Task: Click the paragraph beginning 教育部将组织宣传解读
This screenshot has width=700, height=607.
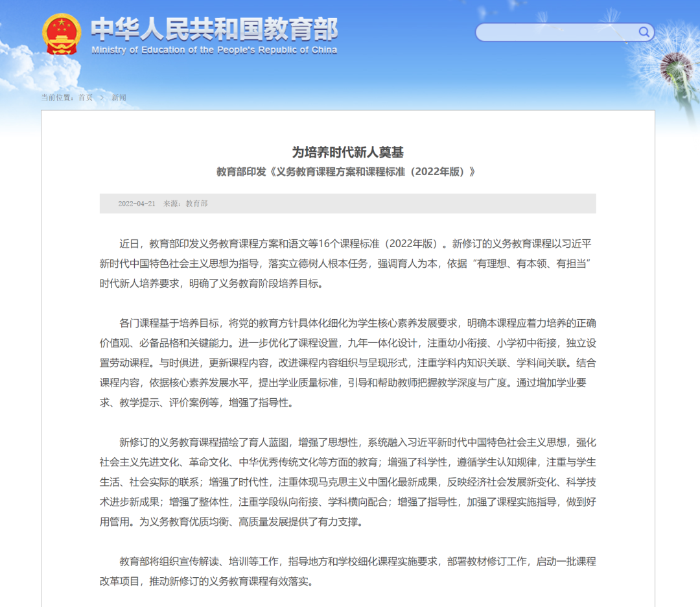Action: [348, 571]
